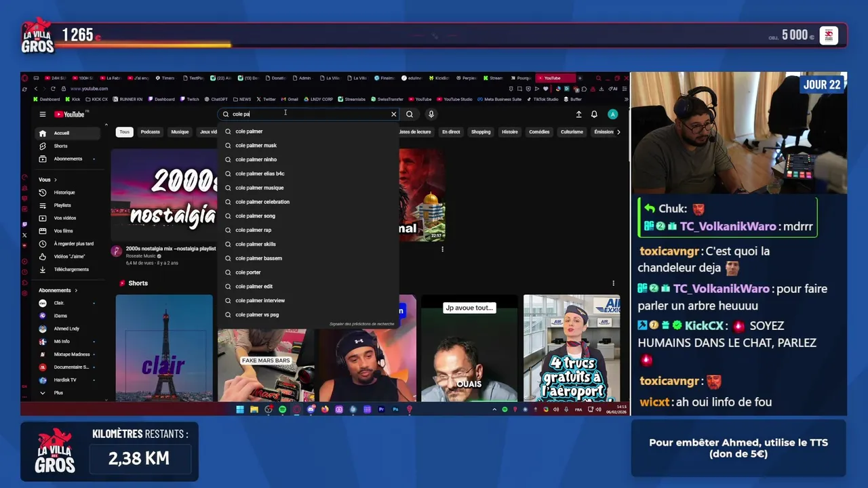Image resolution: width=868 pixels, height=488 pixels.
Task: Open Vidéos "J'aime" in sidebar
Action: (68, 256)
